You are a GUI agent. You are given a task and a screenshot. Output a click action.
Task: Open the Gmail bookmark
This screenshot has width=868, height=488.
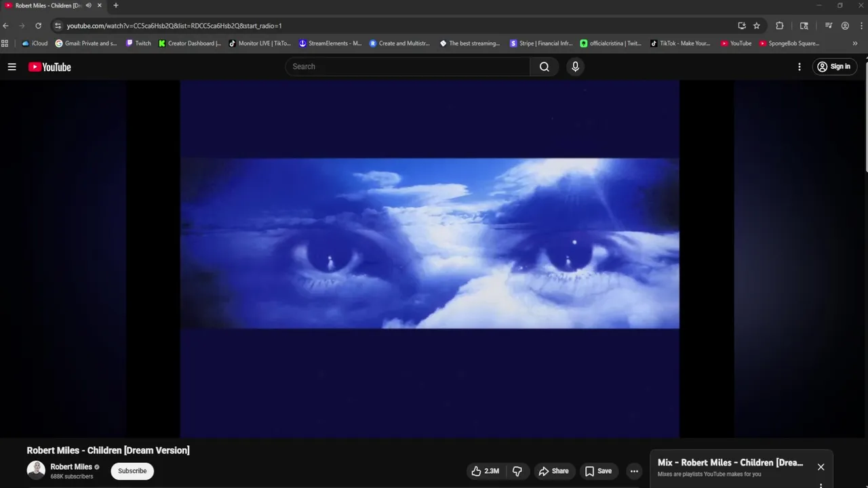(x=86, y=43)
